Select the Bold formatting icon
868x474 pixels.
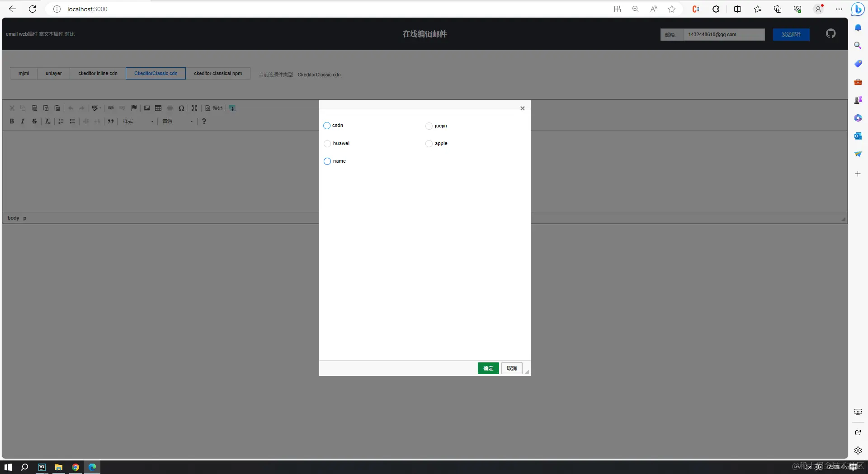(12, 121)
